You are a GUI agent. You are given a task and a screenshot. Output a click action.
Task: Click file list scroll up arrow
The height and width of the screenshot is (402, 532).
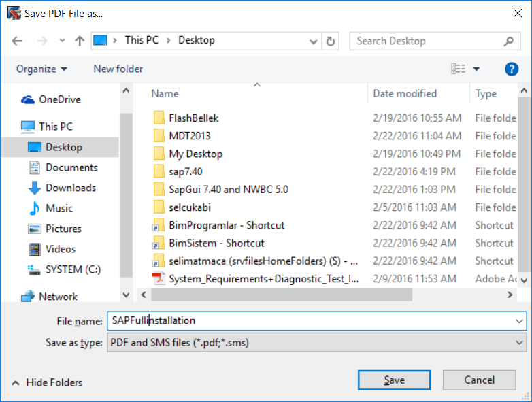coord(524,90)
